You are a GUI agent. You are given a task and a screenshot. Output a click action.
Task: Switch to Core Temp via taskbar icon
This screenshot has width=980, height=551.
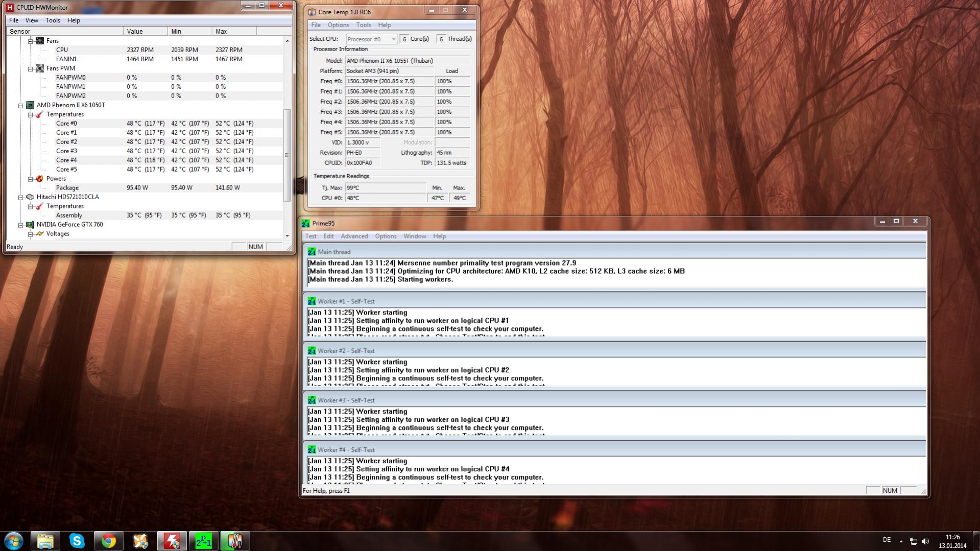click(x=235, y=541)
